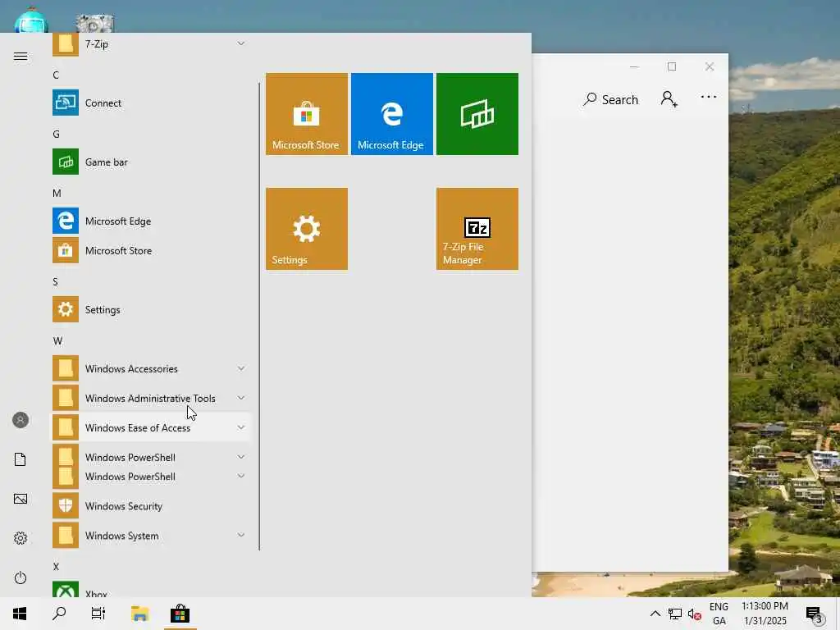
Task: Open Microsoft Store from the app list
Action: coord(151,250)
